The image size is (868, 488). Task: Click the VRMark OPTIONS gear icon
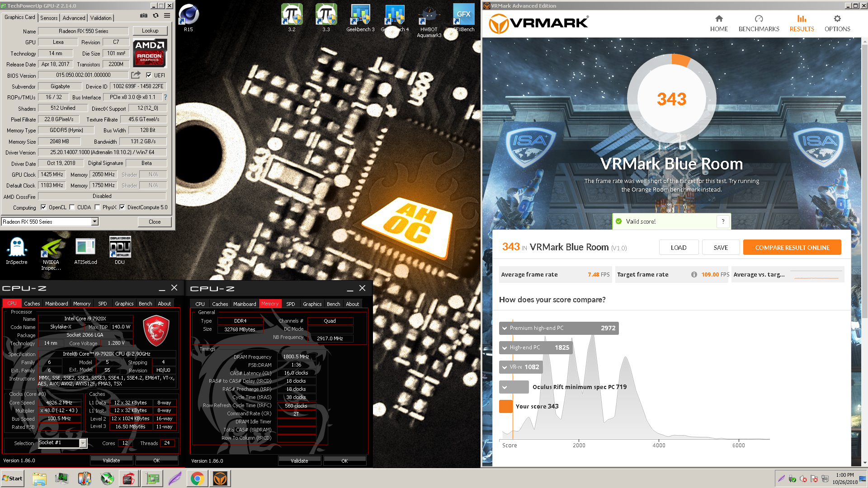837,19
